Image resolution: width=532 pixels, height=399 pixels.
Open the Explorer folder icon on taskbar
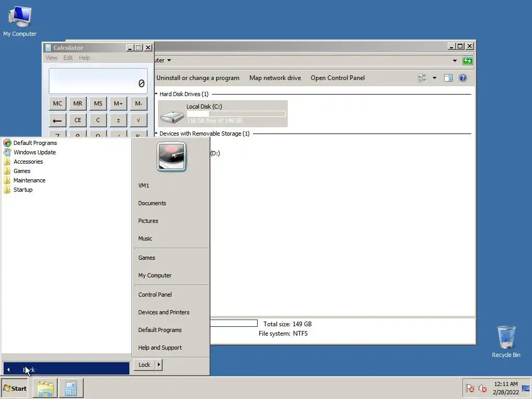tap(45, 389)
